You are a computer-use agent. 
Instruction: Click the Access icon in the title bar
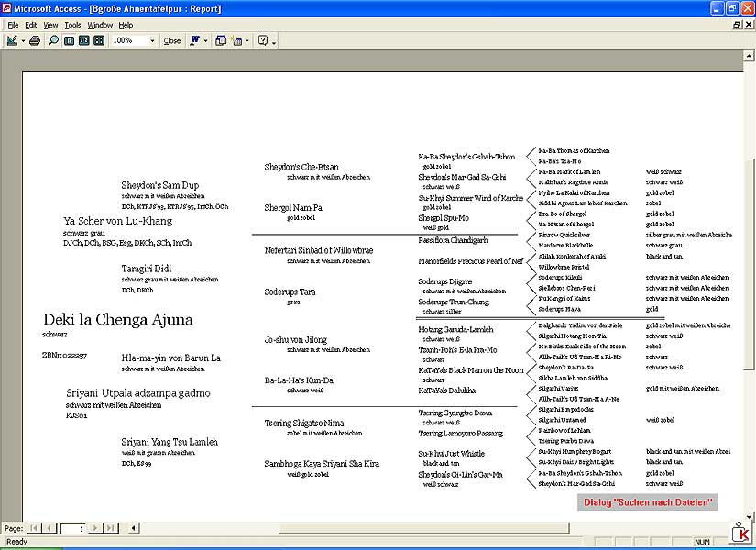pos(6,7)
